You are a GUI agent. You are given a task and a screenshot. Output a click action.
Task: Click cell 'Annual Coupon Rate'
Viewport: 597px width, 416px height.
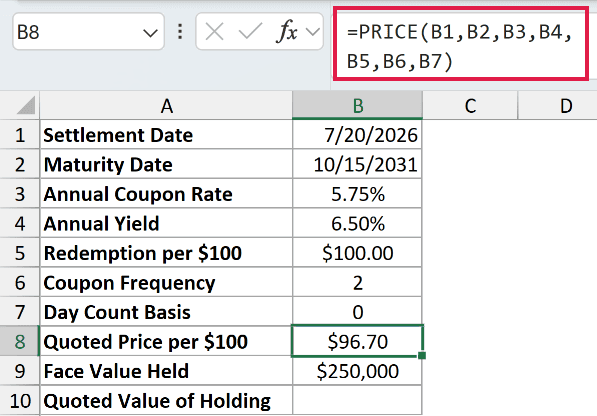pos(166,193)
